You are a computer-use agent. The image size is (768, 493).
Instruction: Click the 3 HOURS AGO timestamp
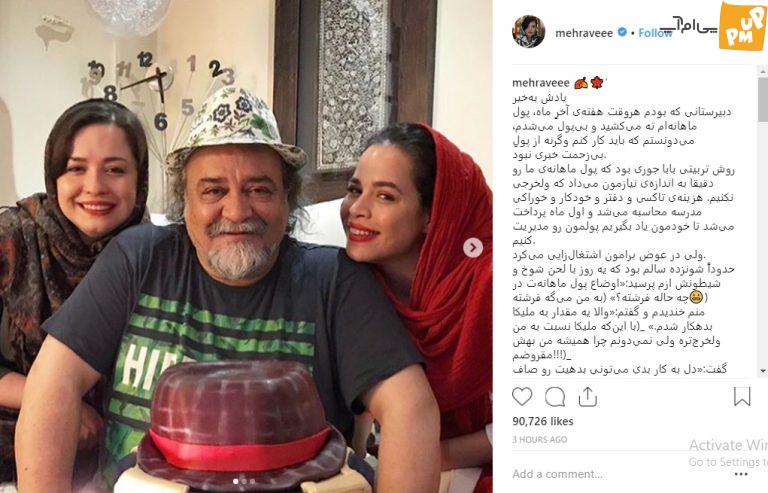pyautogui.click(x=539, y=440)
